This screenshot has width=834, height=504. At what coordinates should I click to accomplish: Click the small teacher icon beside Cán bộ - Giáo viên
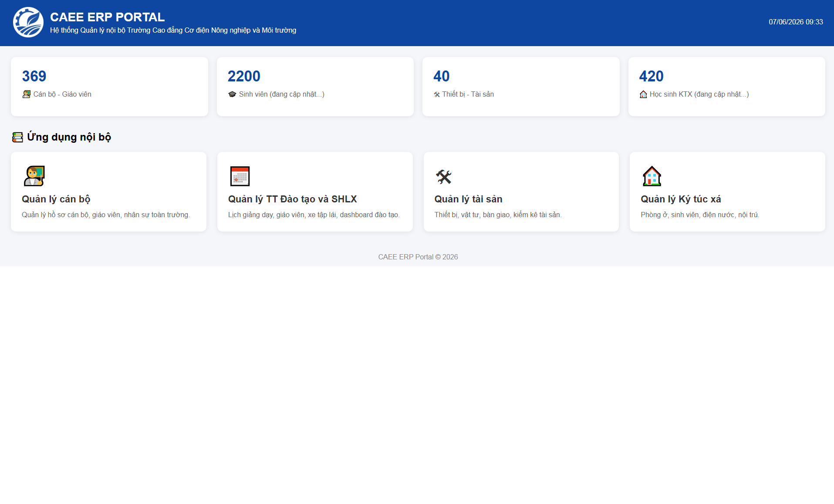tap(27, 94)
